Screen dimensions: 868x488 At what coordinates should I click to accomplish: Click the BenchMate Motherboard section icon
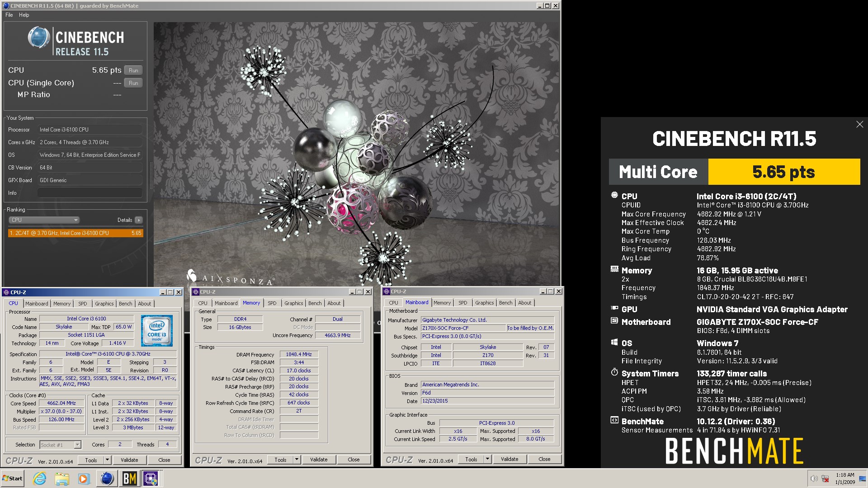pos(614,321)
